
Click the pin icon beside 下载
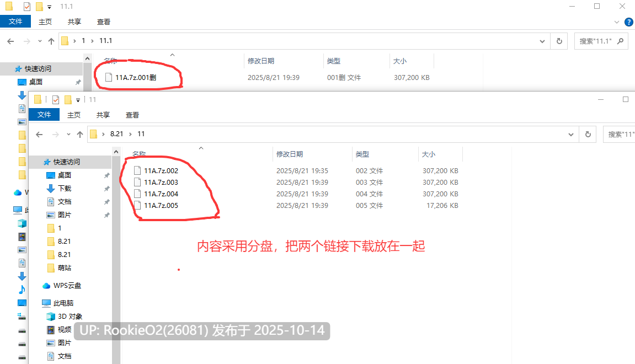[x=106, y=189]
